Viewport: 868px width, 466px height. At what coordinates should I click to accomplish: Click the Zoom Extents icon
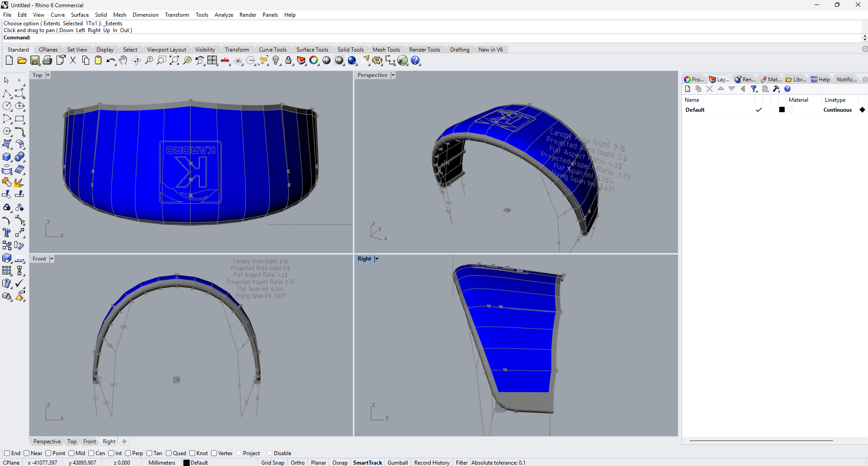click(174, 60)
